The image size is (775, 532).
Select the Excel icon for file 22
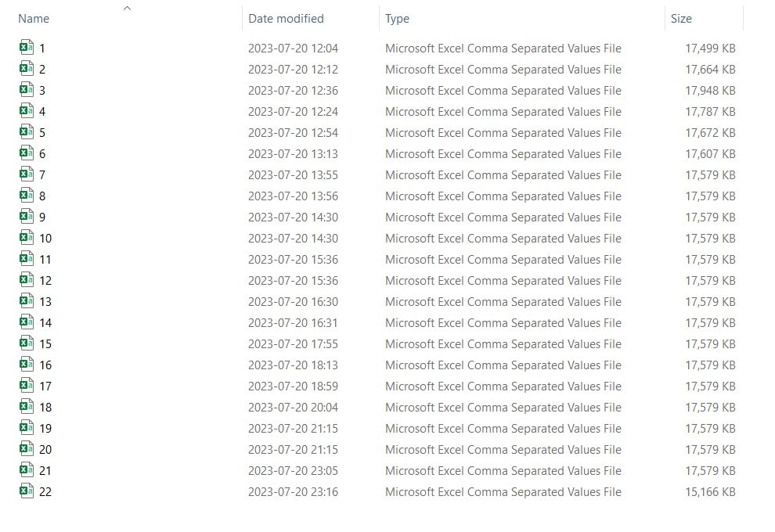27,491
